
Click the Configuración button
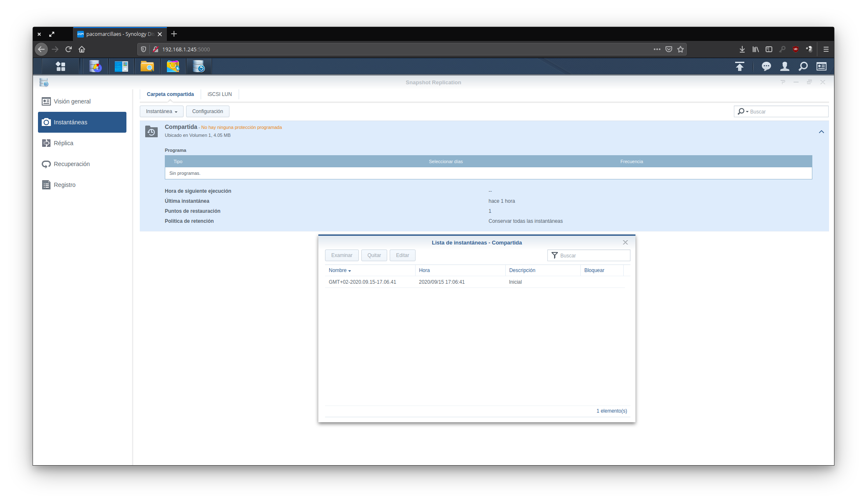tap(207, 111)
